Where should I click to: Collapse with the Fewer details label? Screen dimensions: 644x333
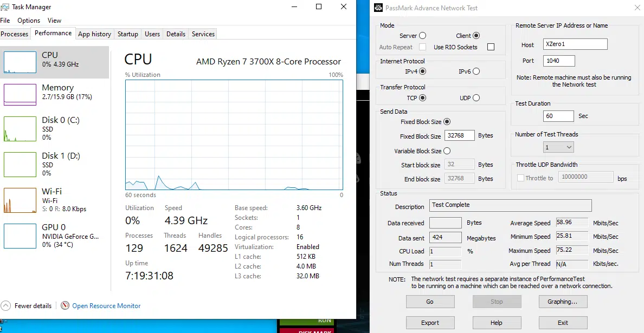(33, 305)
